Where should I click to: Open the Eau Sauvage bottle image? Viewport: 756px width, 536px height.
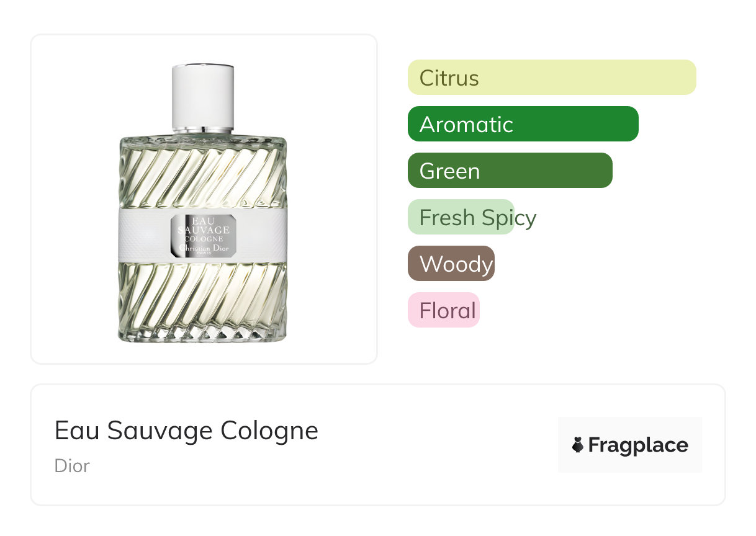click(203, 202)
